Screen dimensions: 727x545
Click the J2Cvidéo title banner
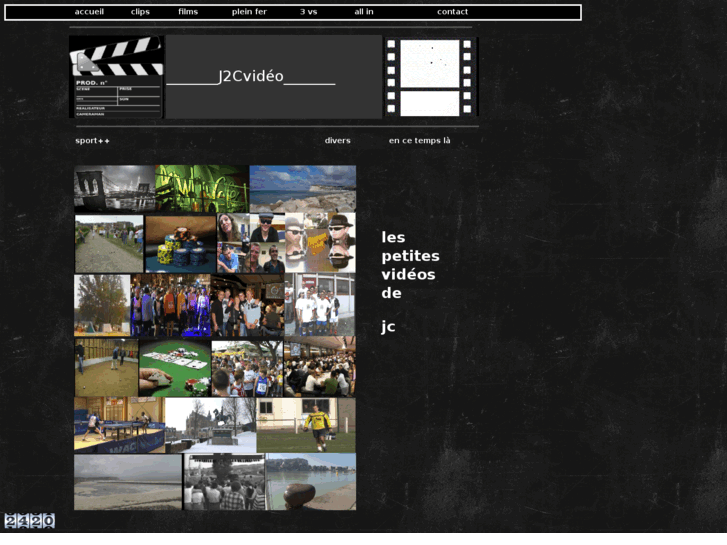click(x=274, y=77)
